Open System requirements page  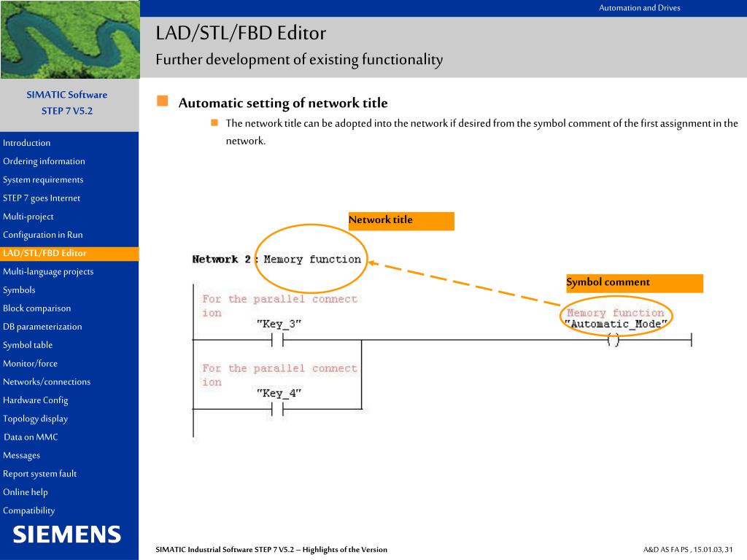[43, 179]
